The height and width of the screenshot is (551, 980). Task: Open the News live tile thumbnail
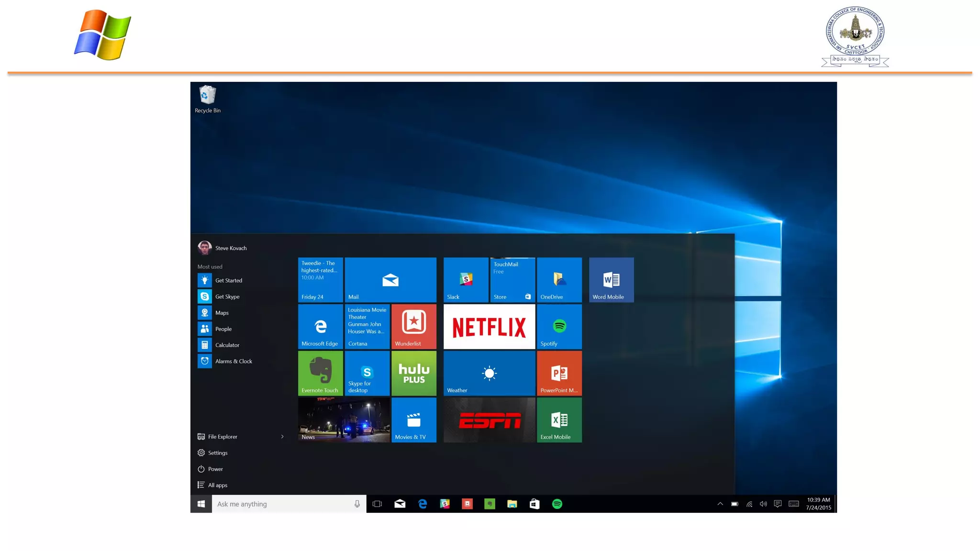344,420
